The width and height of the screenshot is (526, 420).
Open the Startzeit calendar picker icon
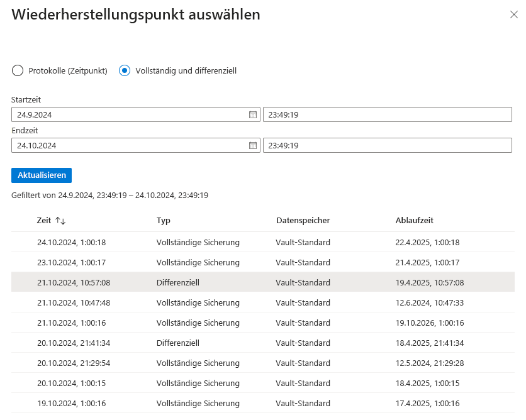tap(254, 114)
